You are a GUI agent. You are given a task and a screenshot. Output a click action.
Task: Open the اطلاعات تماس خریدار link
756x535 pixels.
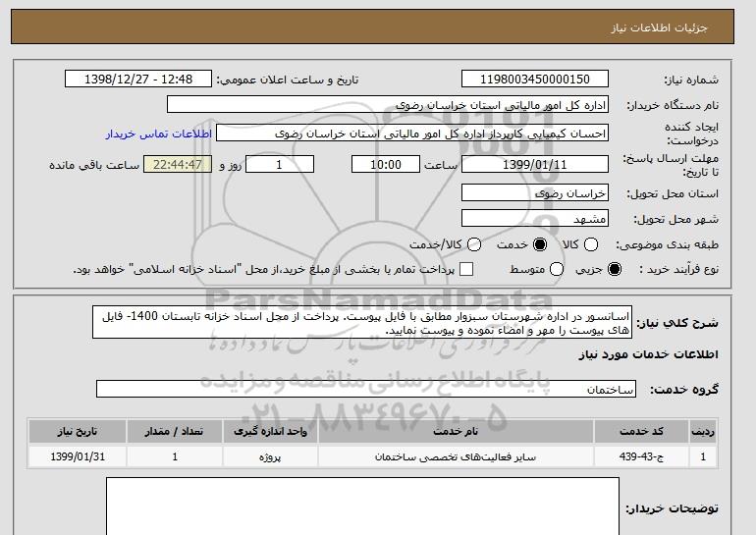[x=159, y=134]
